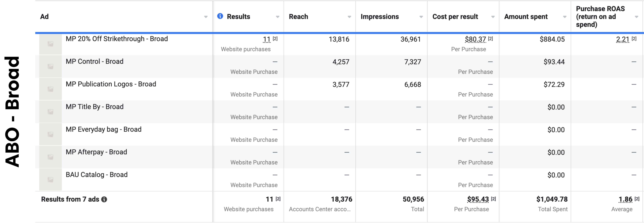Click the BAU Catalog - Broad thumbnail
Image resolution: width=644 pixels, height=223 pixels.
[x=50, y=180]
